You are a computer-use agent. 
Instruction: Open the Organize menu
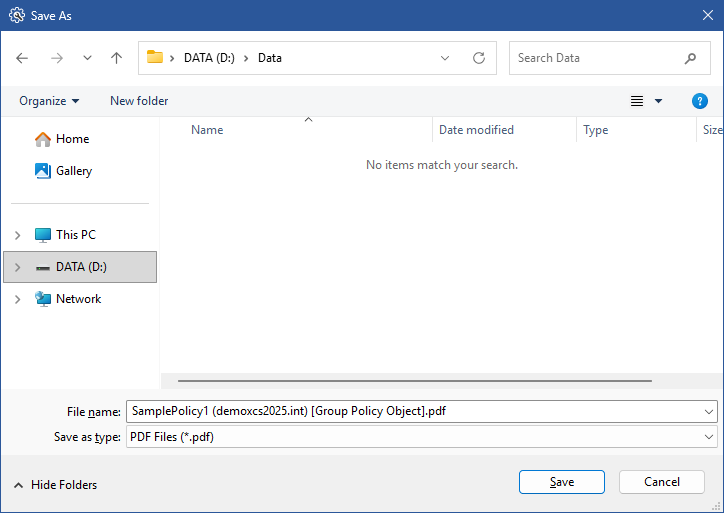[49, 101]
